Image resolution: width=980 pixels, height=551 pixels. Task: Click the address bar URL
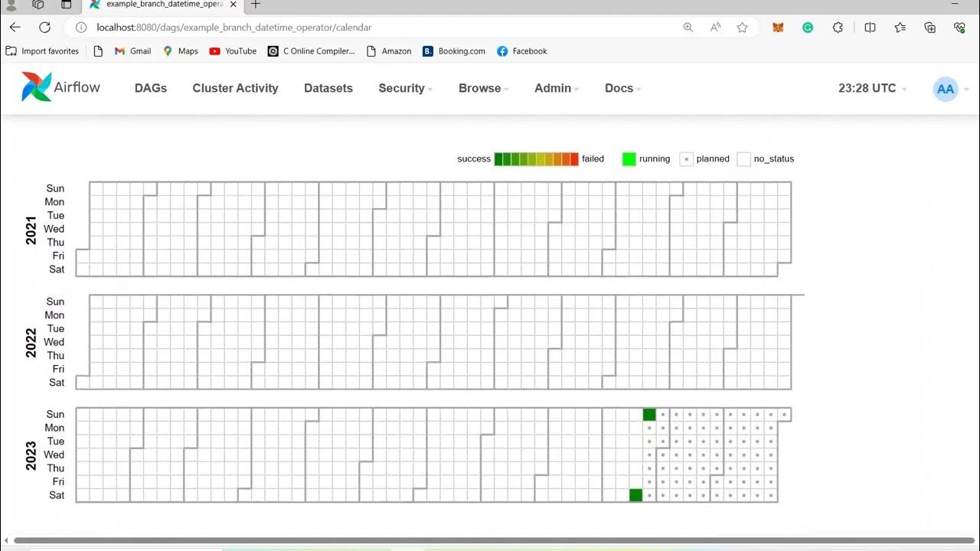tap(234, 28)
